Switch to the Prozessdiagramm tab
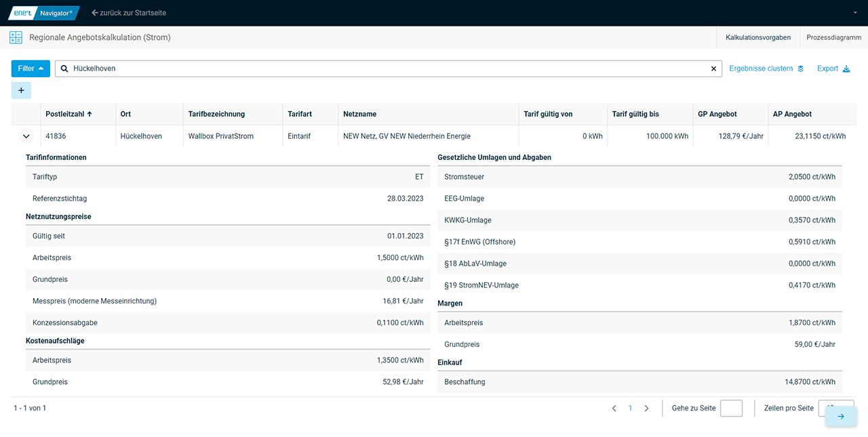Viewport: 868px width, 437px height. click(833, 38)
